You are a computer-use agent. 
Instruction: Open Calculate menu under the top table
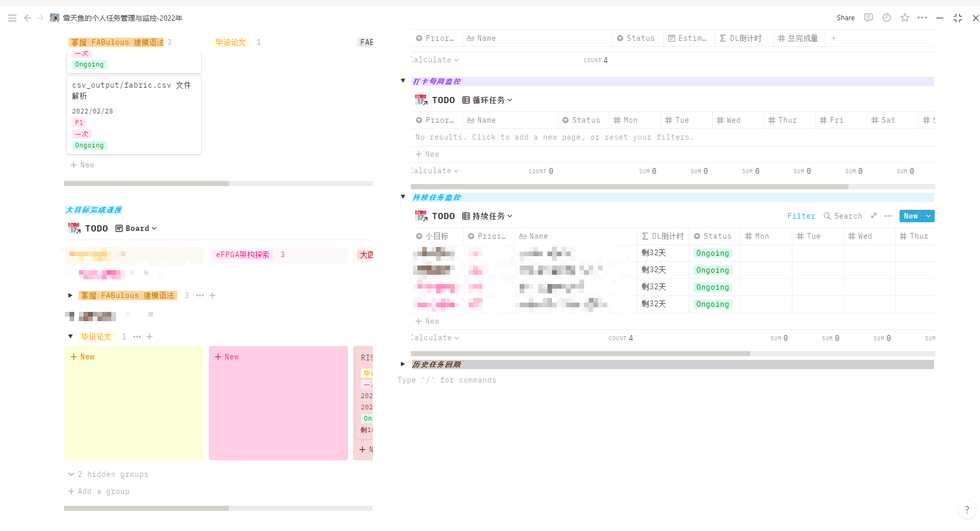coord(435,60)
